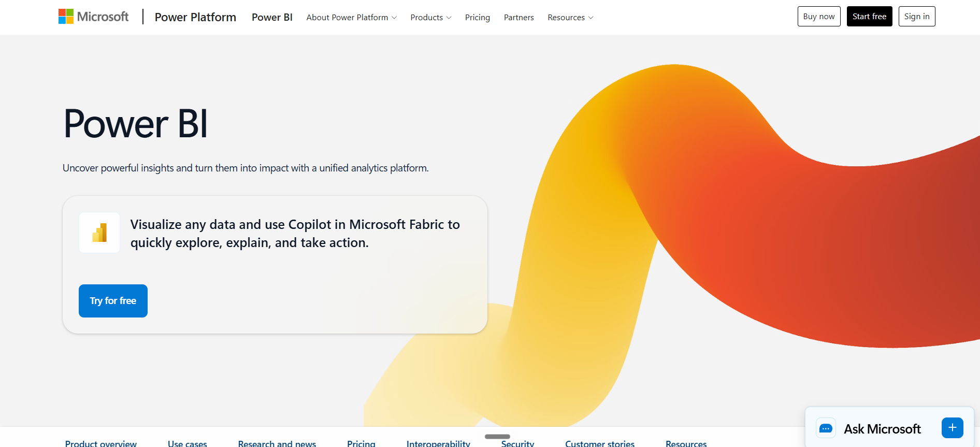This screenshot has width=980, height=447.
Task: Jump to Interoperability section
Action: tap(438, 443)
